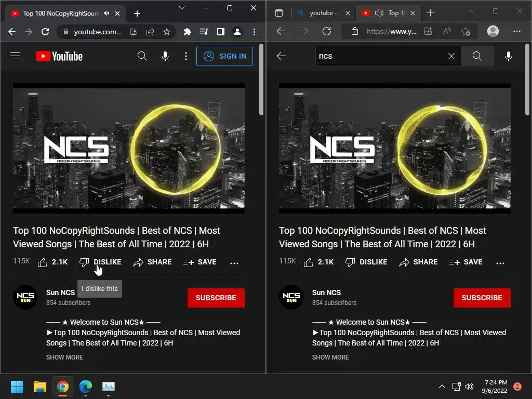The image size is (532, 399).
Task: Like the video in Edge window
Action: pos(318,262)
